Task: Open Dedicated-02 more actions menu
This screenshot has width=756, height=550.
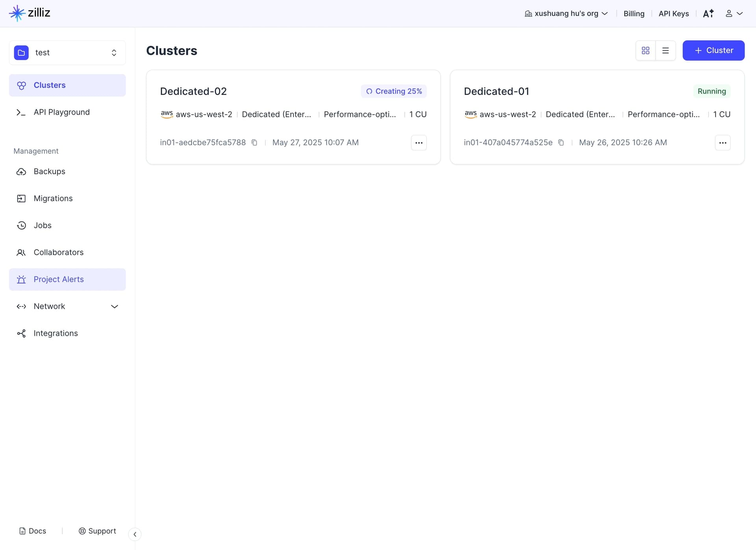Action: pyautogui.click(x=419, y=143)
